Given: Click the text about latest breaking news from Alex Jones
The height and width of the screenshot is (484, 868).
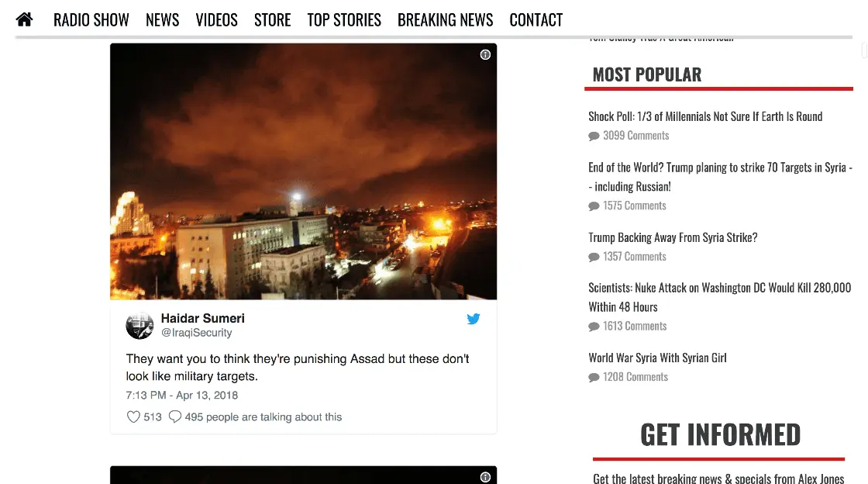Looking at the screenshot, I should point(718,479).
